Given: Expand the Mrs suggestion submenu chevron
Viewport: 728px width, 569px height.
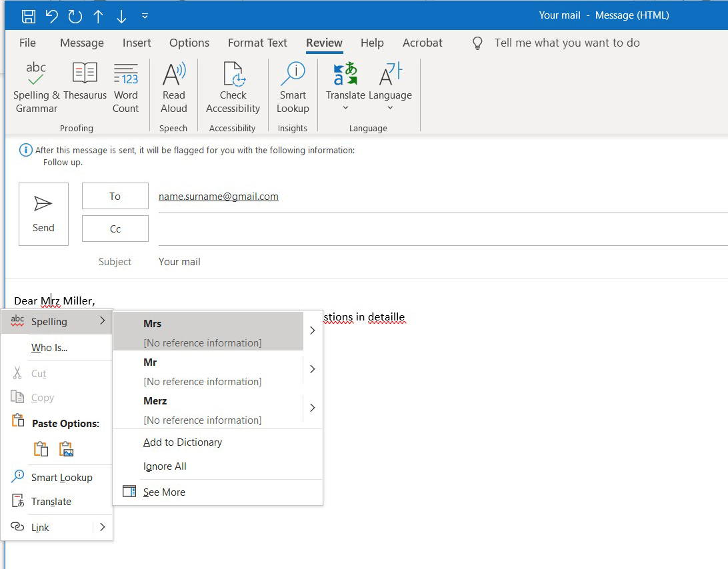Looking at the screenshot, I should tap(311, 330).
